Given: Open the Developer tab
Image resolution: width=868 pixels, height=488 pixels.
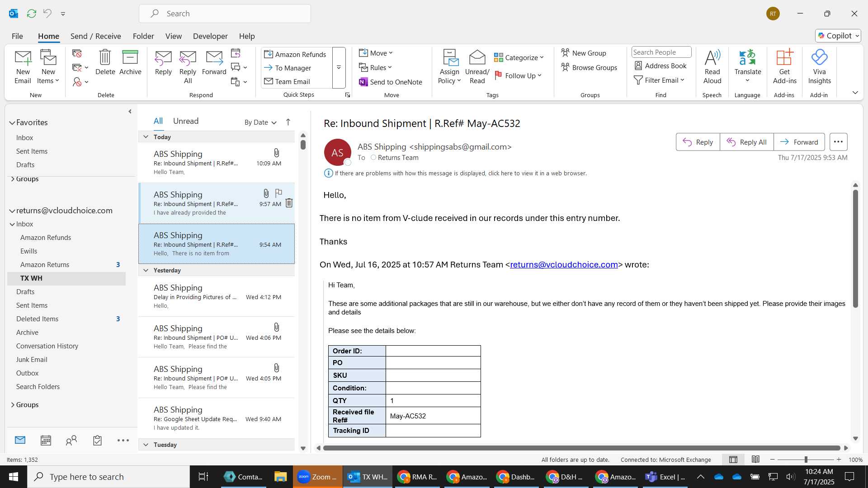Looking at the screenshot, I should point(210,36).
